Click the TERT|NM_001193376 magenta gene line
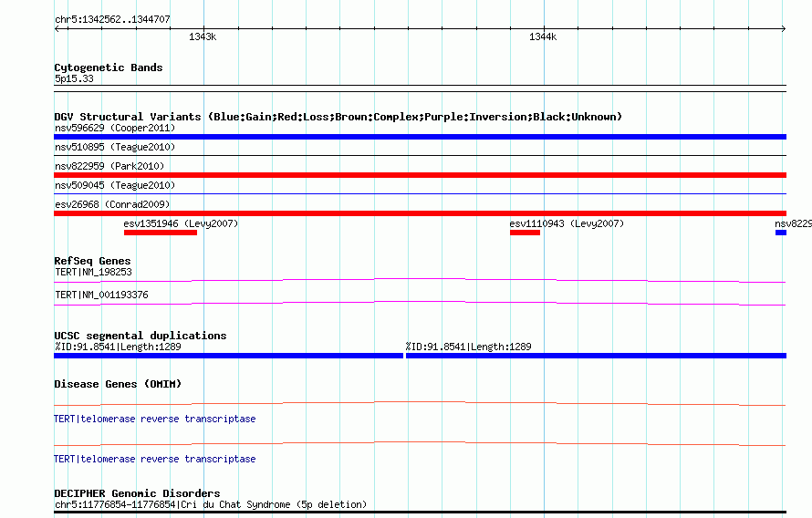The width and height of the screenshot is (812, 518). pos(420,304)
